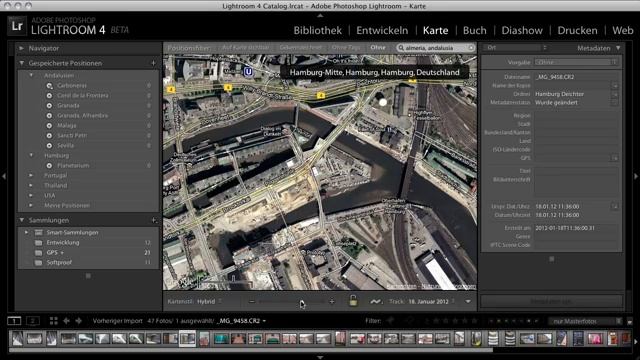Click the magnifier icon in map search
The width and height of the screenshot is (640, 360).
pyautogui.click(x=401, y=48)
